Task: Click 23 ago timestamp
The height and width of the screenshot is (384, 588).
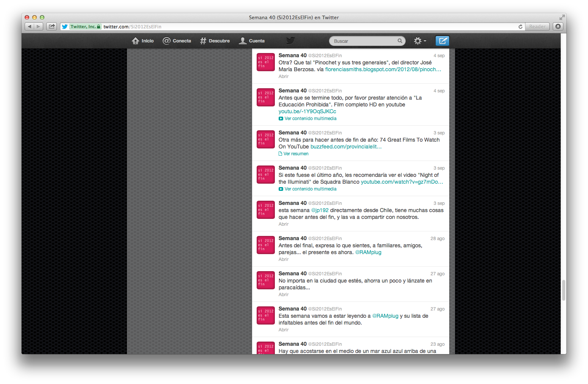Action: [437, 344]
